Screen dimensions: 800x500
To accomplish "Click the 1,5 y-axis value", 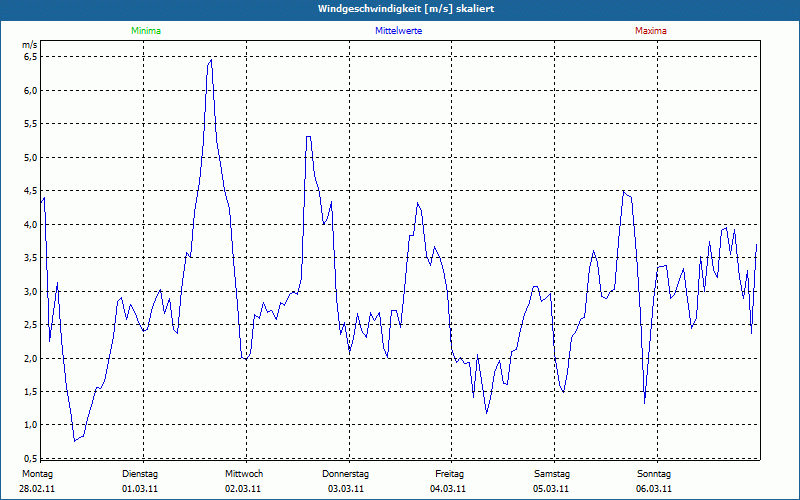I will click(31, 391).
